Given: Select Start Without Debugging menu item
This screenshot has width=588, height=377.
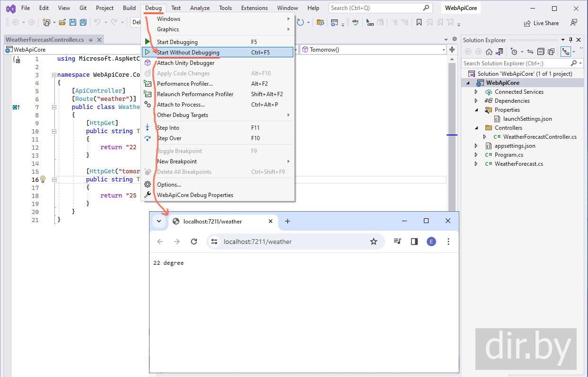Looking at the screenshot, I should [188, 53].
